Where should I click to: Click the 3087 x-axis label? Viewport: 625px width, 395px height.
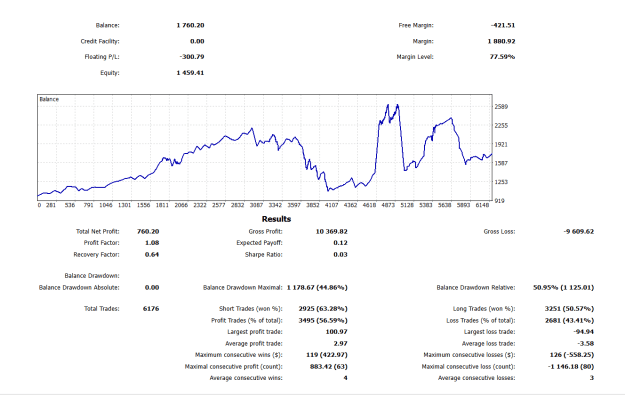tap(256, 205)
